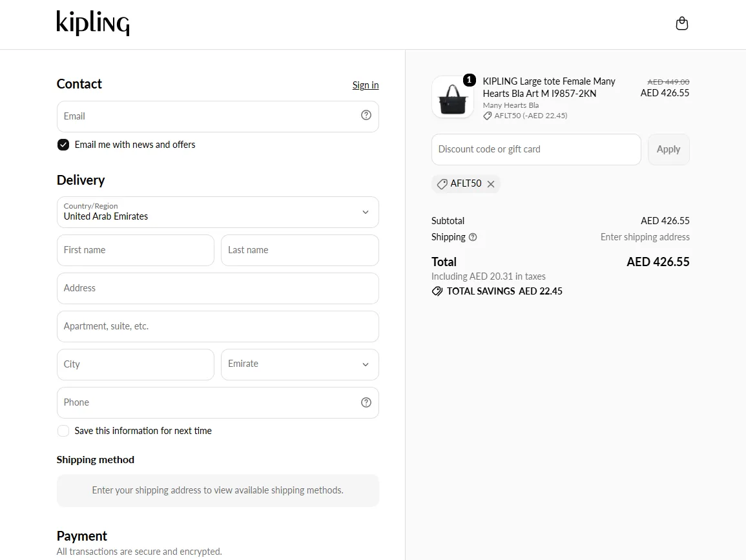The height and width of the screenshot is (560, 746).
Task: Click the product quantity badge
Action: (469, 80)
